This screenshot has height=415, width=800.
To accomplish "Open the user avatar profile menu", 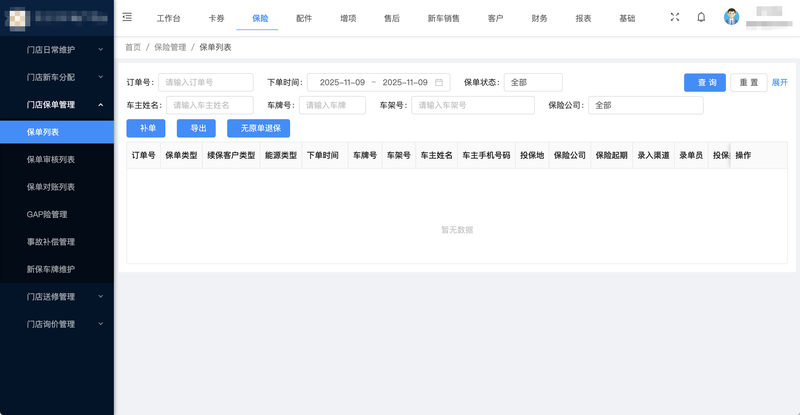I will (732, 17).
